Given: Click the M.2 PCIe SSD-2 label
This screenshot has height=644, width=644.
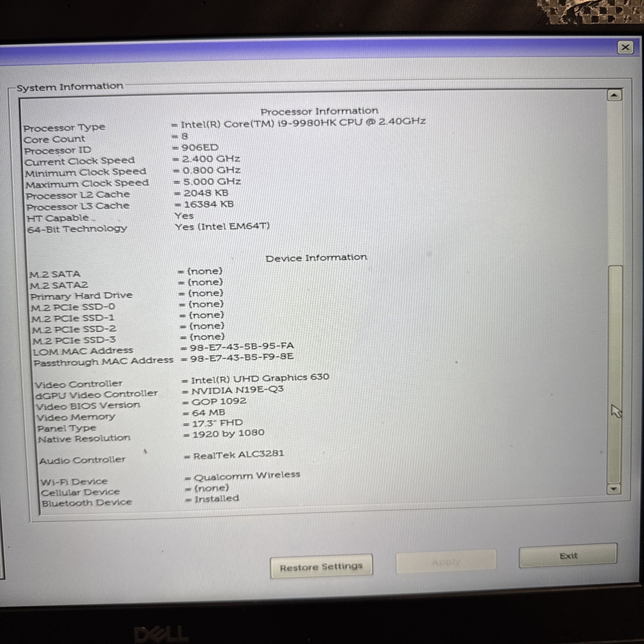Looking at the screenshot, I should 74,329.
